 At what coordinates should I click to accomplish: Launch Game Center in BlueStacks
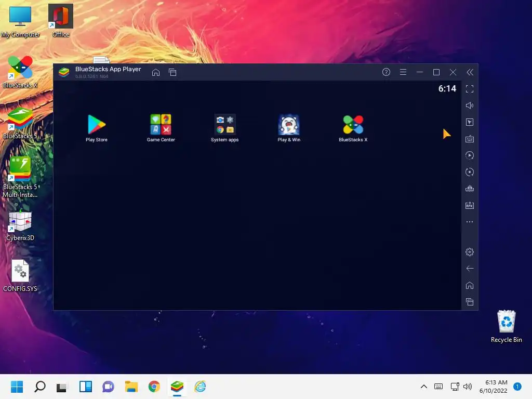click(x=161, y=128)
